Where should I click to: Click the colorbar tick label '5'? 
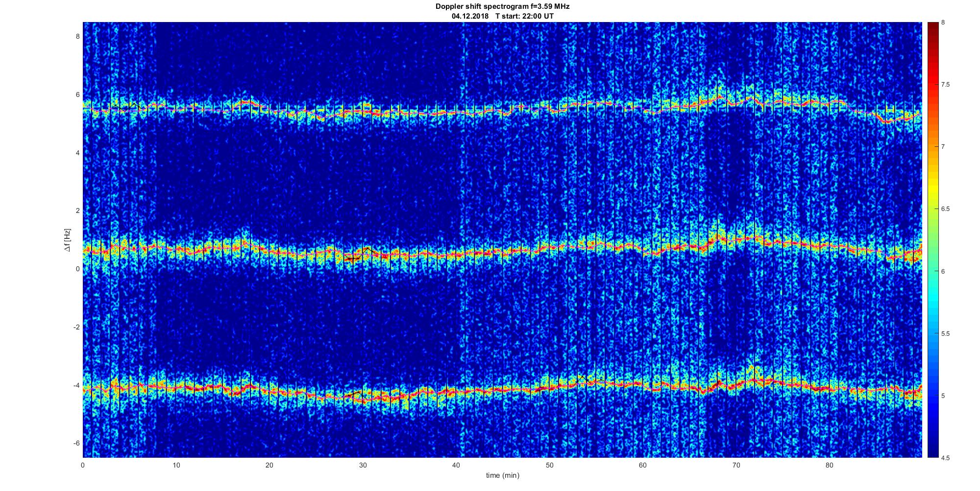point(943,396)
